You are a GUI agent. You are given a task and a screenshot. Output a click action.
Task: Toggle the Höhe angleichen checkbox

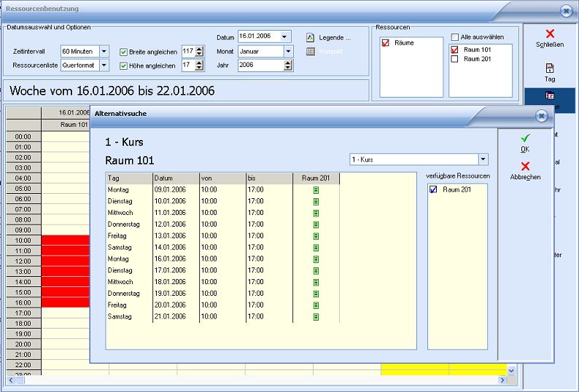[123, 66]
